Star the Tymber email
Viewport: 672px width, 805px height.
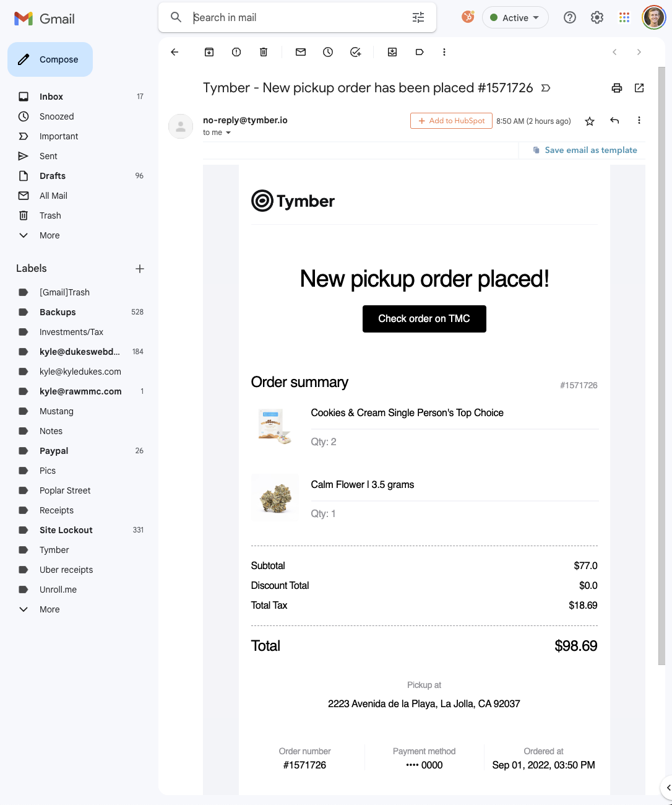click(589, 121)
